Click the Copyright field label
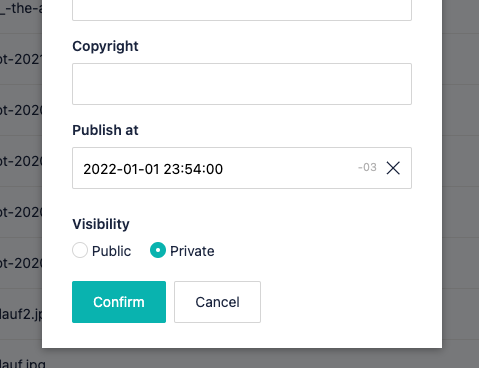 pyautogui.click(x=105, y=46)
